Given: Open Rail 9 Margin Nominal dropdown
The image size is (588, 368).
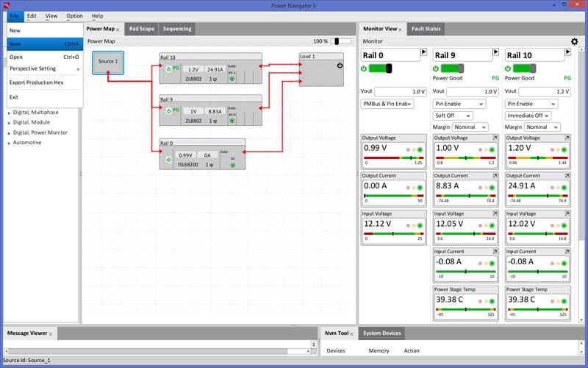Looking at the screenshot, I should click(x=470, y=127).
